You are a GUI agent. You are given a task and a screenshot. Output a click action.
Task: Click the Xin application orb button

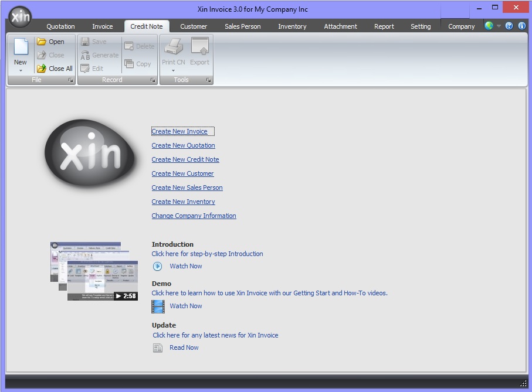point(20,16)
